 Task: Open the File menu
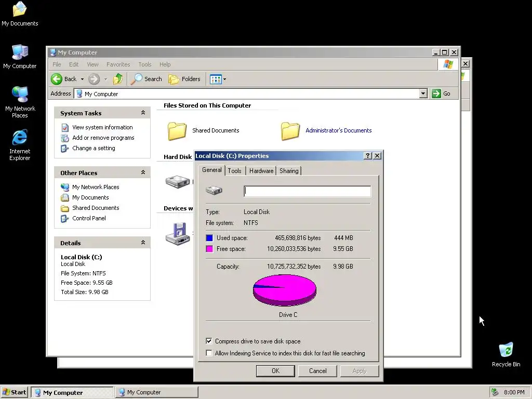pyautogui.click(x=57, y=64)
